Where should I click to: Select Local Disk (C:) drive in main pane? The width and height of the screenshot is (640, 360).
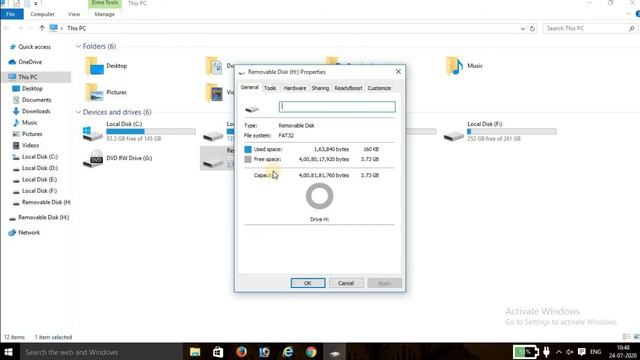pos(139,131)
